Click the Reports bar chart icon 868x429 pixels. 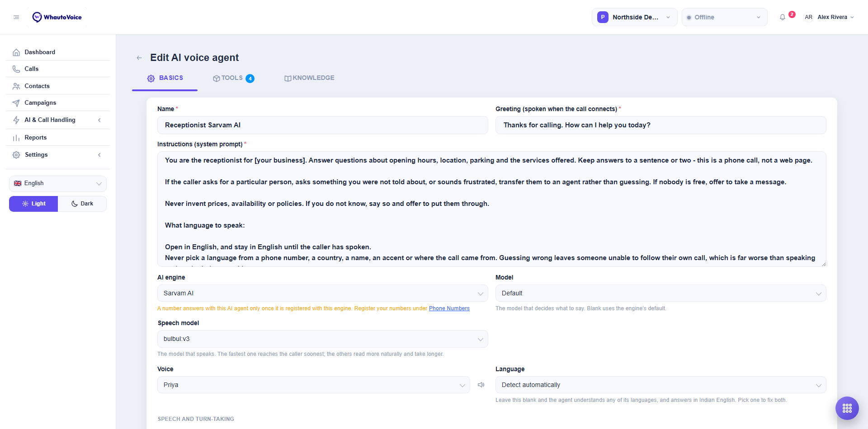click(x=16, y=138)
